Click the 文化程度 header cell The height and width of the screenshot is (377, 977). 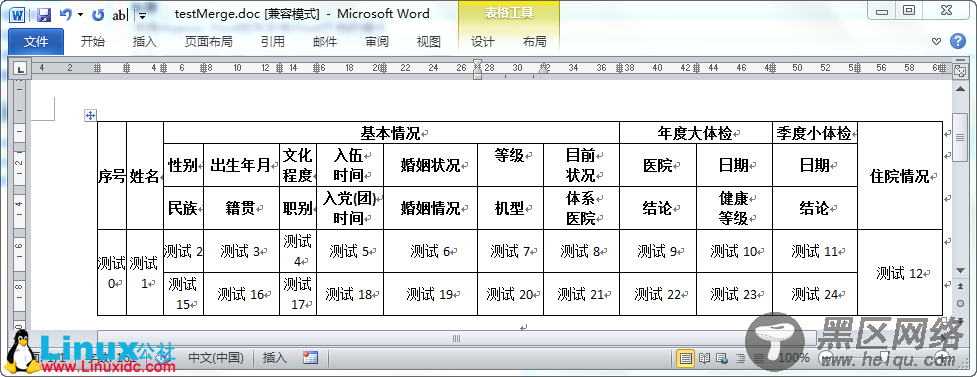point(298,165)
